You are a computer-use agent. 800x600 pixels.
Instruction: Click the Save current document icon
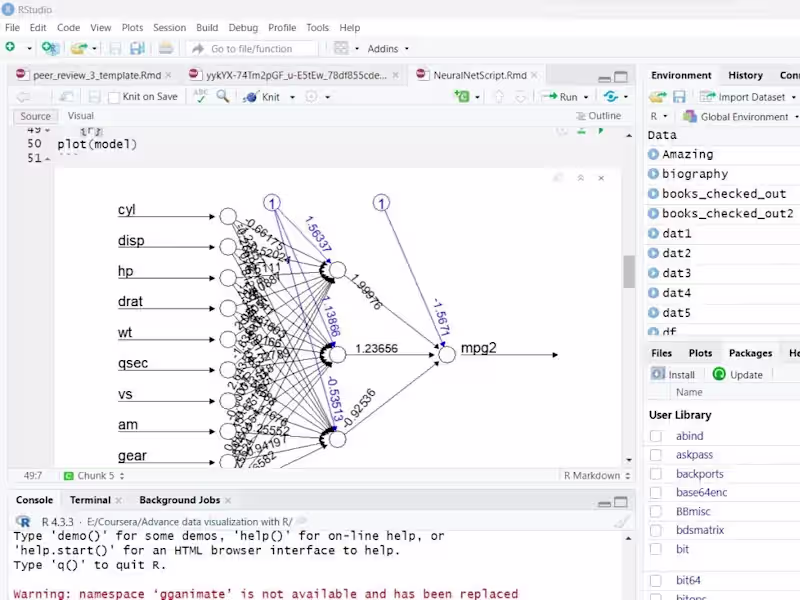click(115, 48)
